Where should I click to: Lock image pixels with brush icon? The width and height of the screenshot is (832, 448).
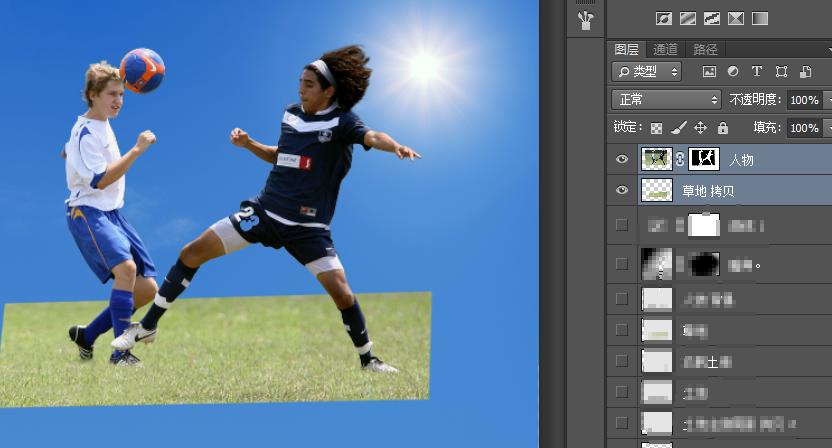[679, 127]
